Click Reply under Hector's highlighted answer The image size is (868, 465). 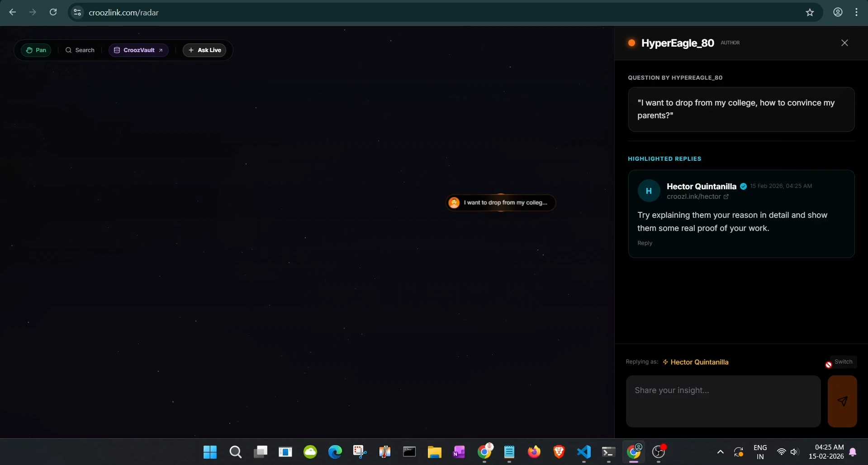click(644, 243)
